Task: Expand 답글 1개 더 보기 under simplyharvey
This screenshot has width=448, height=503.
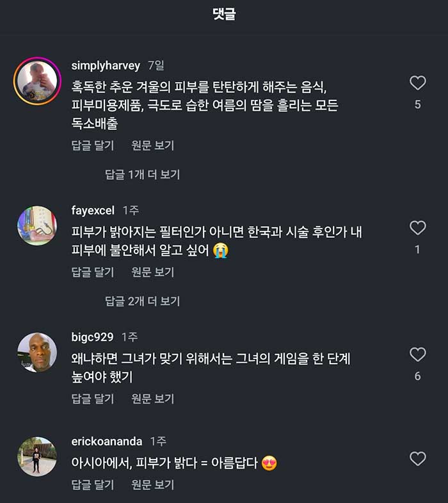Action: pos(143,175)
